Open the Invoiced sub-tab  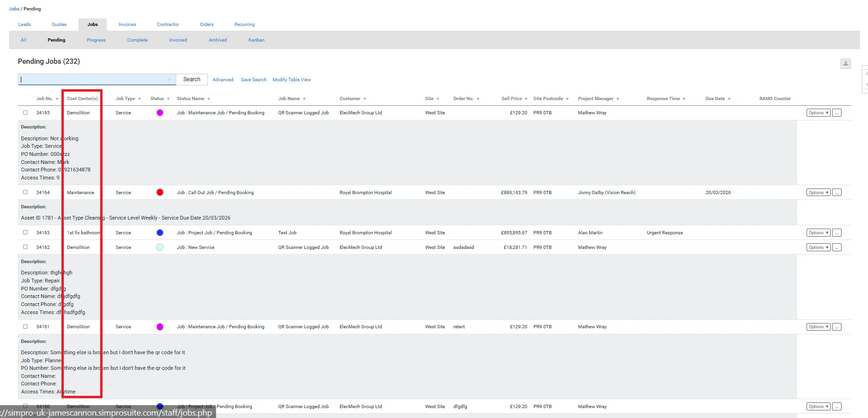[x=178, y=40]
